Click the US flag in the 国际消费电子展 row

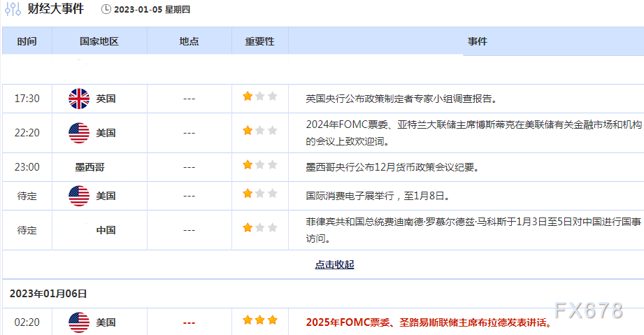tap(79, 196)
